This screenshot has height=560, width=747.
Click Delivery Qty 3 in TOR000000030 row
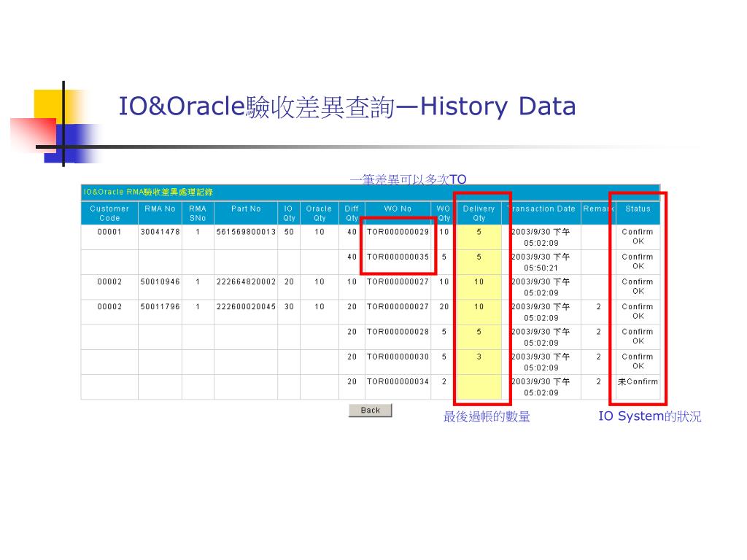[x=479, y=357]
